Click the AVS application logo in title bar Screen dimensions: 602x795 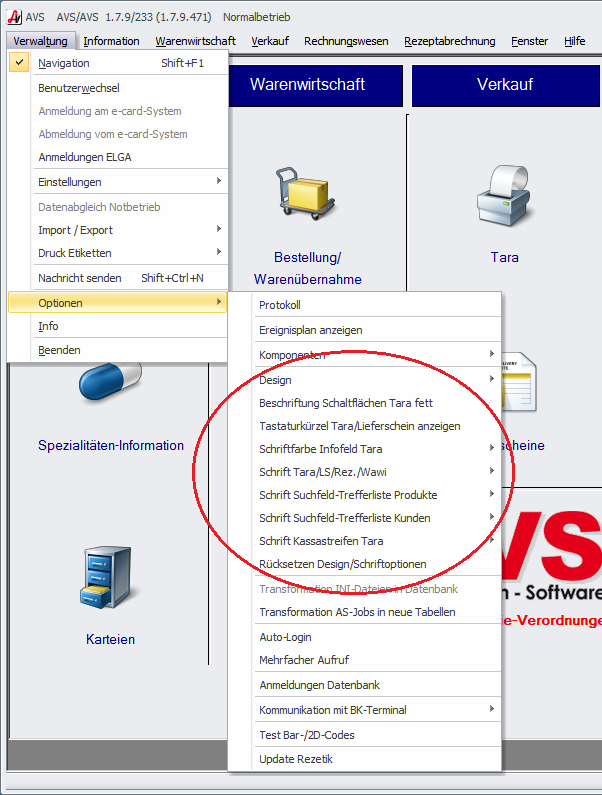[x=13, y=17]
